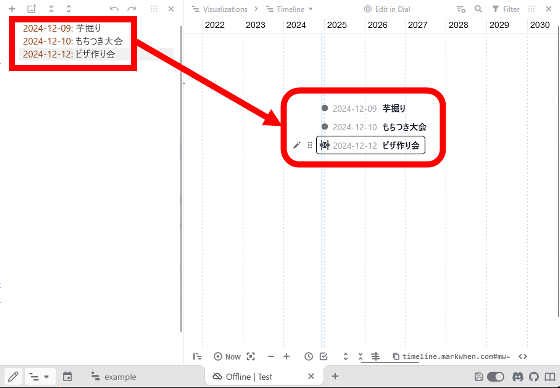Expand all groups in timeline toolbar

coord(345,356)
